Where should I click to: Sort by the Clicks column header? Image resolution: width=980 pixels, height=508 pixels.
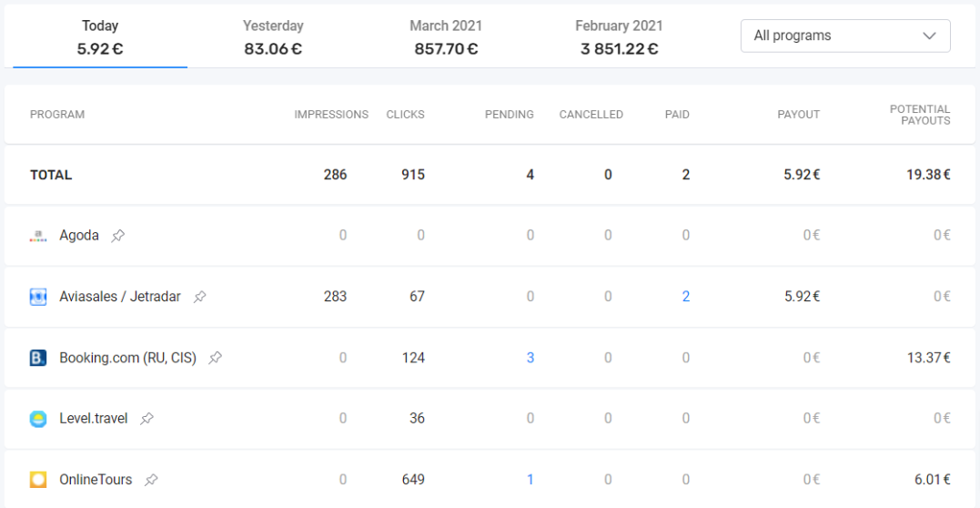click(x=405, y=115)
